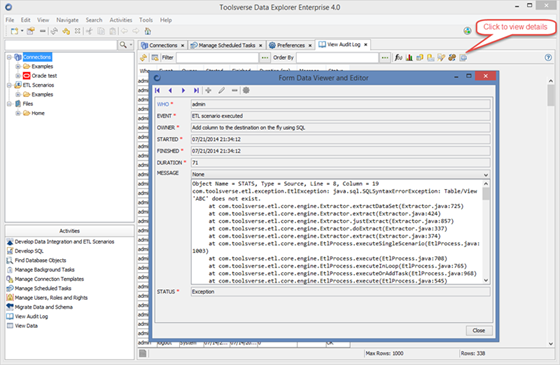Click the globe icon at toolbar right
This screenshot has width=560, height=365.
[467, 31]
